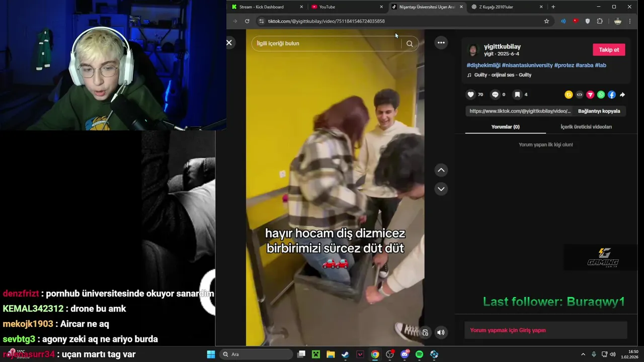Click the embed code share icon
Viewport: 644px width, 362px height.
pyautogui.click(x=579, y=95)
